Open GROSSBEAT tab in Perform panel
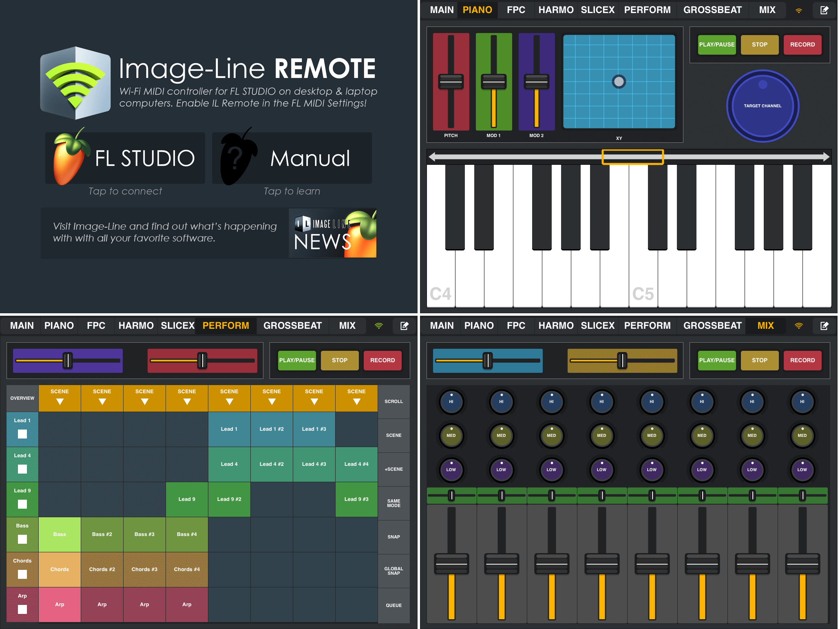The width and height of the screenshot is (840, 629). click(292, 326)
